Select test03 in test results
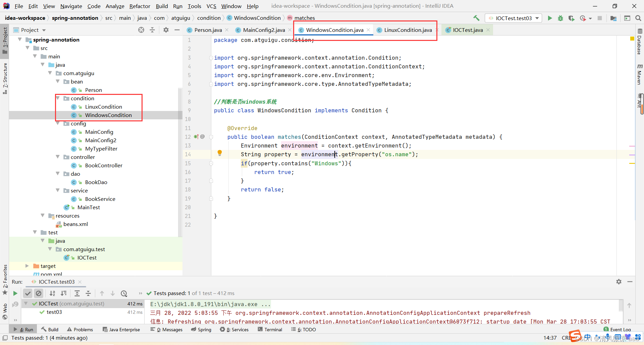The image size is (644, 345). [54, 312]
